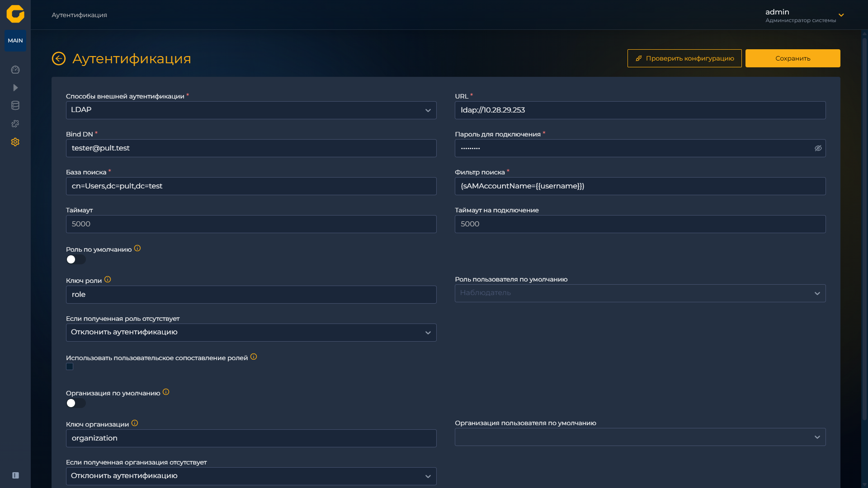Click the Сохранить button

[x=793, y=58]
